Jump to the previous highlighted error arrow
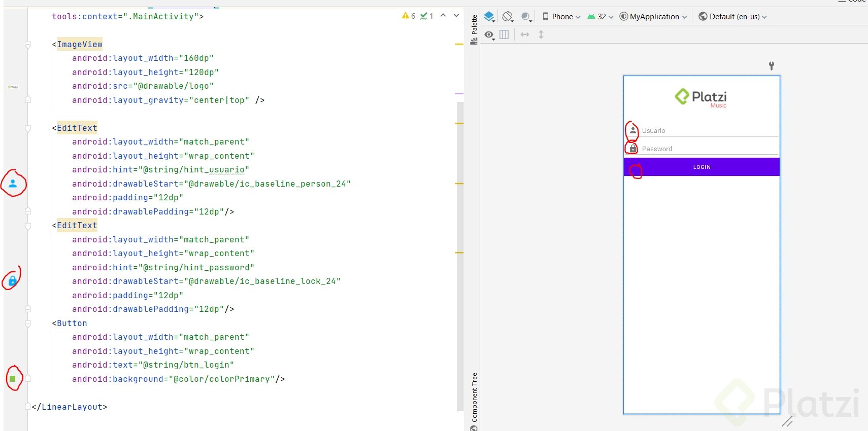868x431 pixels. tap(443, 16)
